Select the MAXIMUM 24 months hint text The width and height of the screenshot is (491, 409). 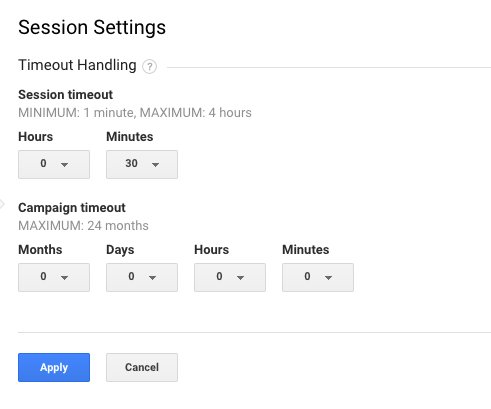[x=83, y=226]
